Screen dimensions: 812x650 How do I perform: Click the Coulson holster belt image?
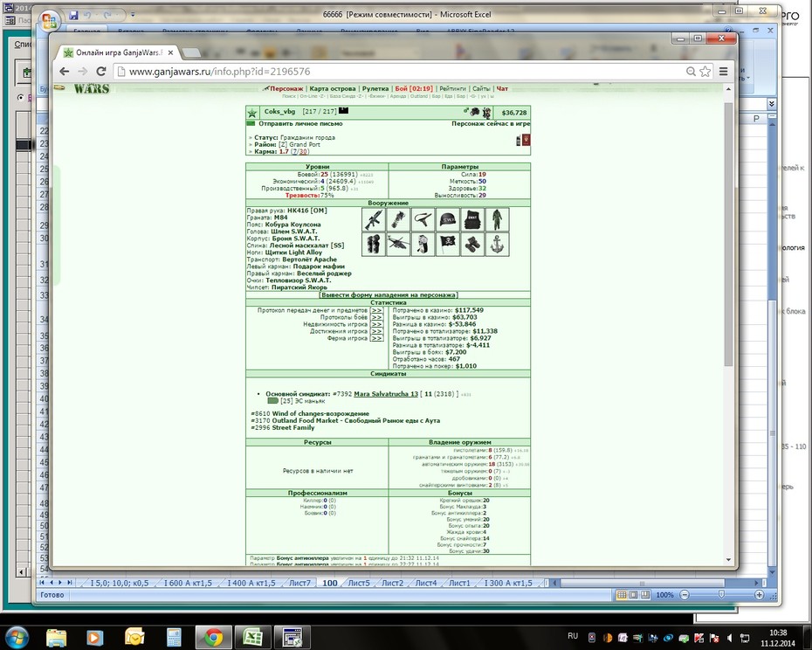point(423,220)
